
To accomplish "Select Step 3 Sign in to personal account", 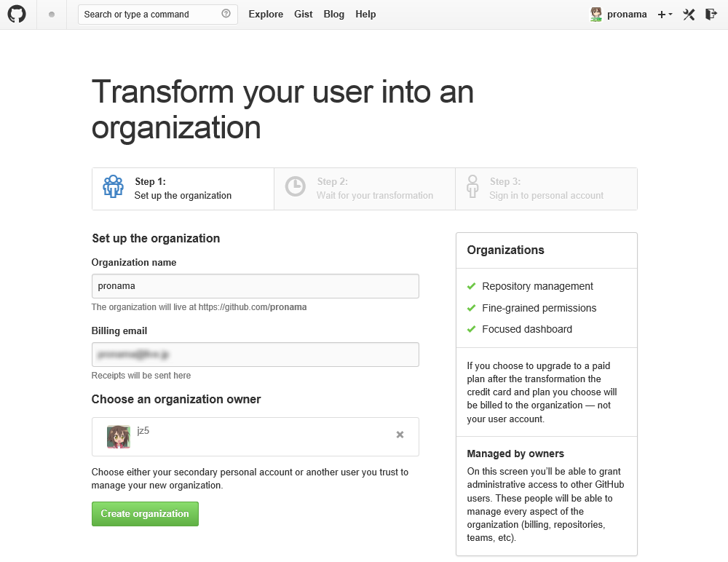I will pos(546,189).
